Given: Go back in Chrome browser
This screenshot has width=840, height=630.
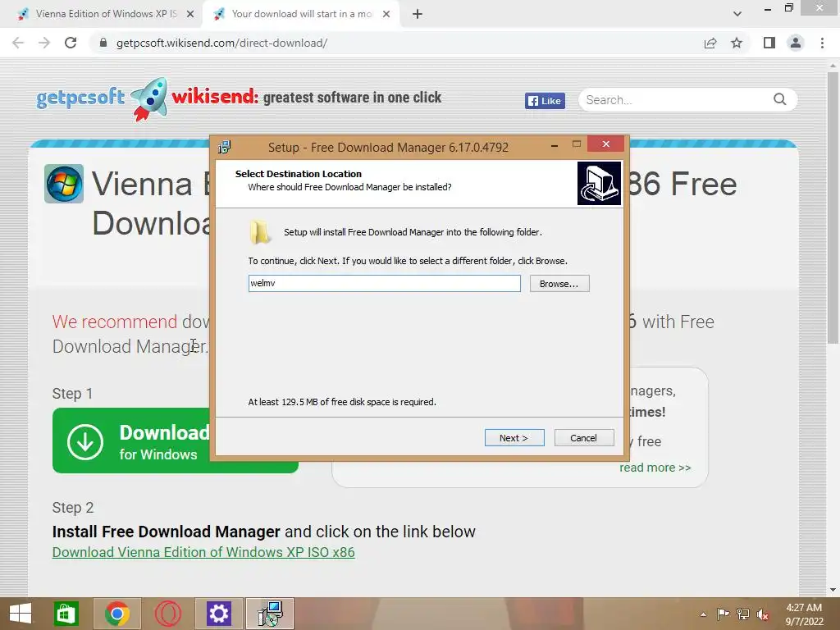Looking at the screenshot, I should click(18, 43).
